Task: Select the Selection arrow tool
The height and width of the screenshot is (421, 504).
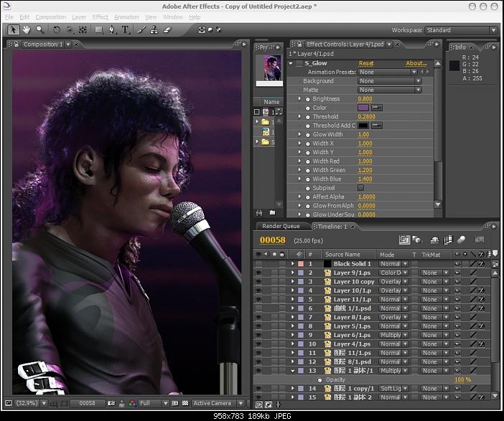Action: [x=13, y=30]
